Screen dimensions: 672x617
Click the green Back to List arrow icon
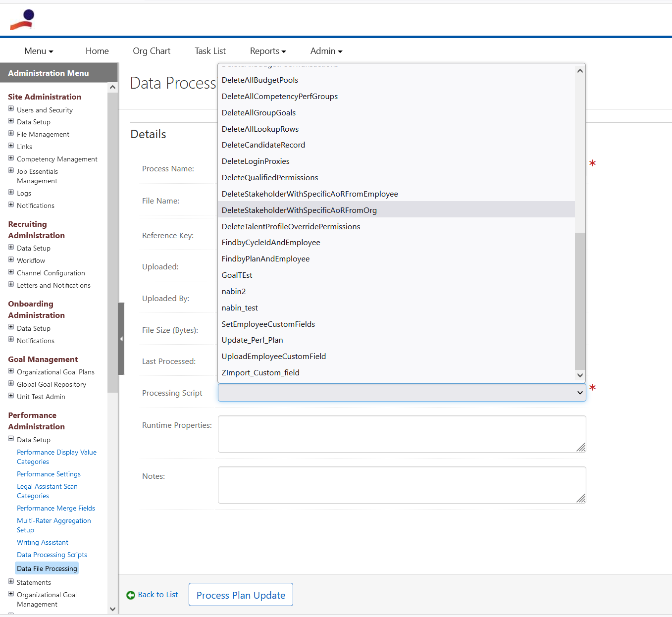(x=131, y=595)
